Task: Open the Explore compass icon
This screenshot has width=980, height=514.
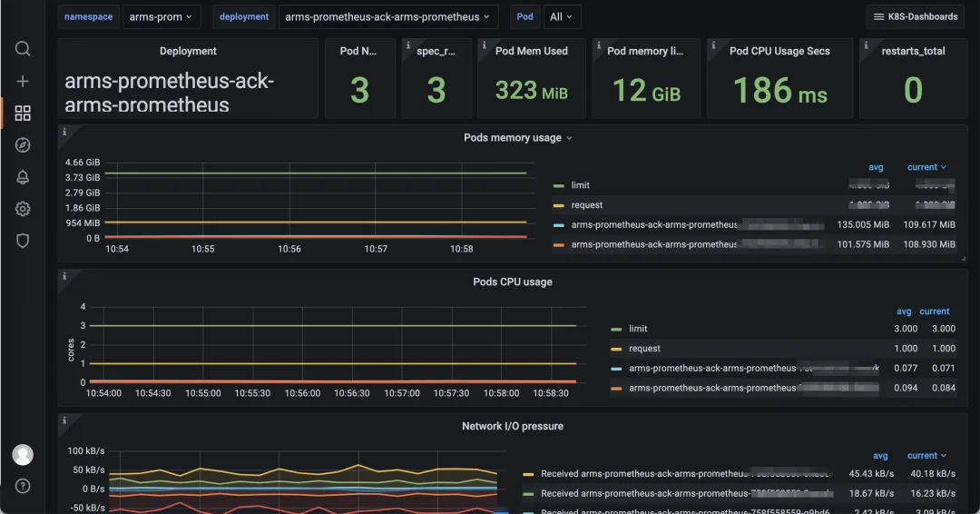Action: tap(23, 145)
